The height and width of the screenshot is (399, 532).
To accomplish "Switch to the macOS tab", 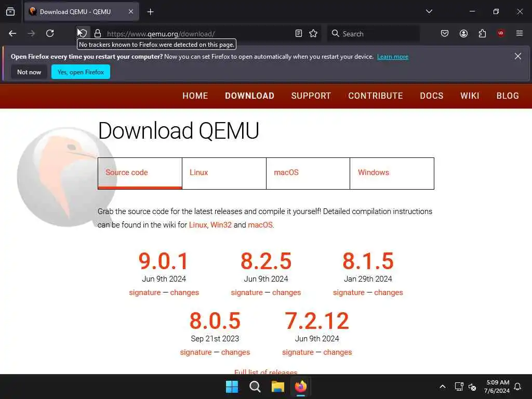I will click(308, 174).
